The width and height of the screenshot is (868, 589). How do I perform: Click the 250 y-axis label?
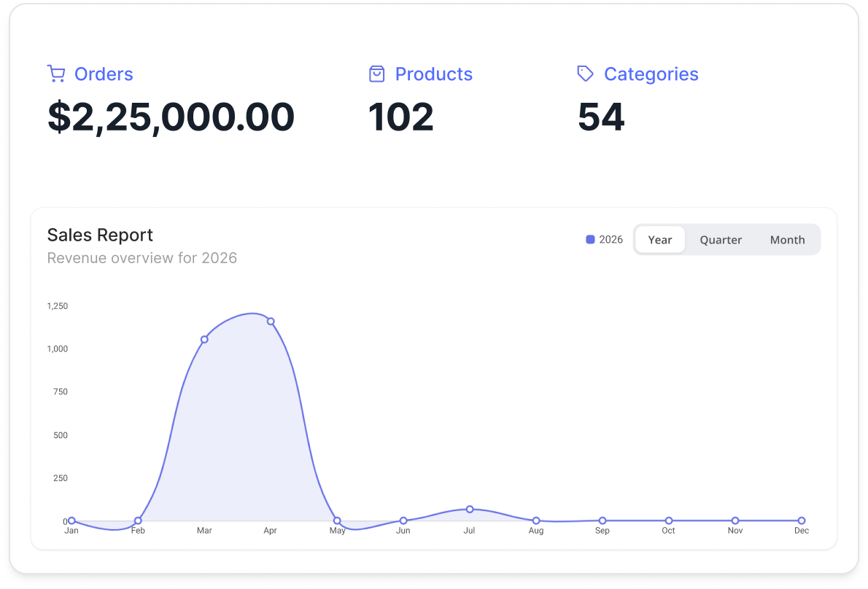tap(61, 478)
